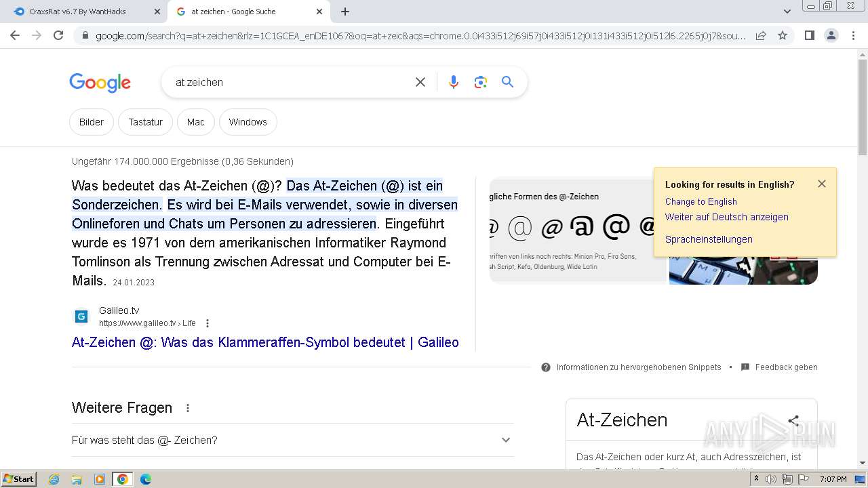Reload the current page
This screenshot has width=868, height=488.
pos(58,35)
